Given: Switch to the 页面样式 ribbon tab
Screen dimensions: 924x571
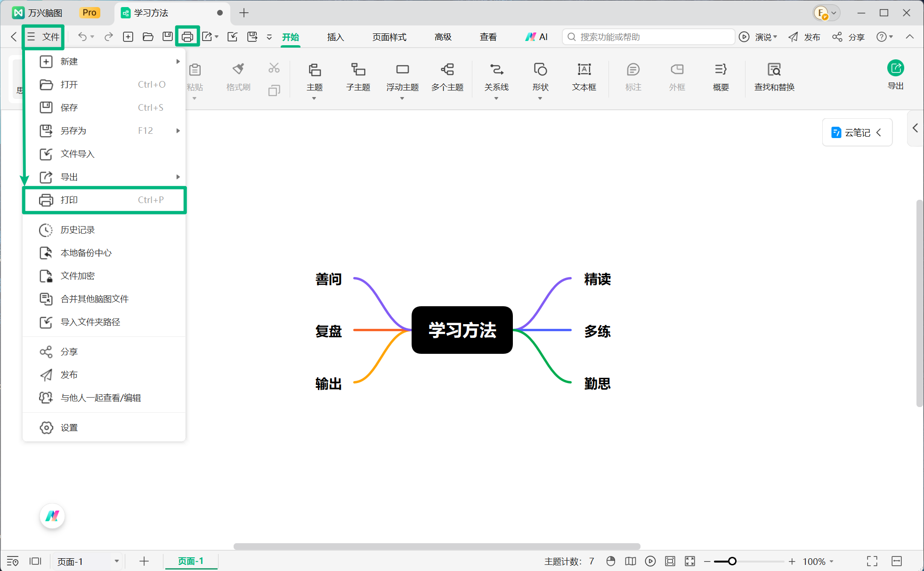Looking at the screenshot, I should [389, 37].
